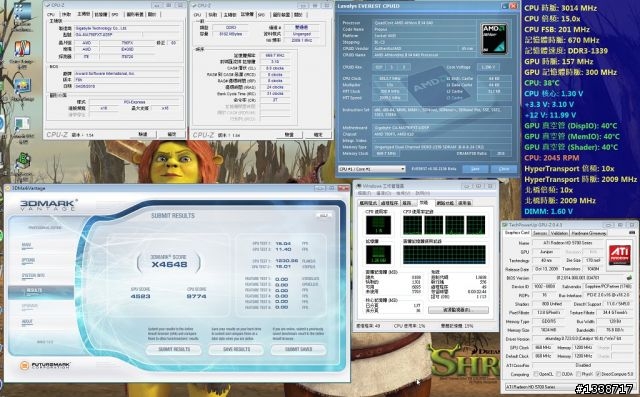640x397 pixels.
Task: Click the 確定 button in the left CPU-Z window
Action: click(172, 134)
